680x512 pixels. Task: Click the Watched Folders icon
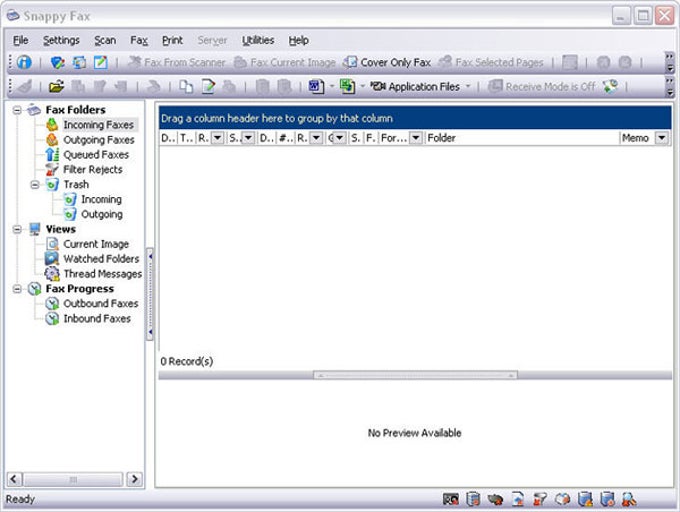pyautogui.click(x=52, y=259)
